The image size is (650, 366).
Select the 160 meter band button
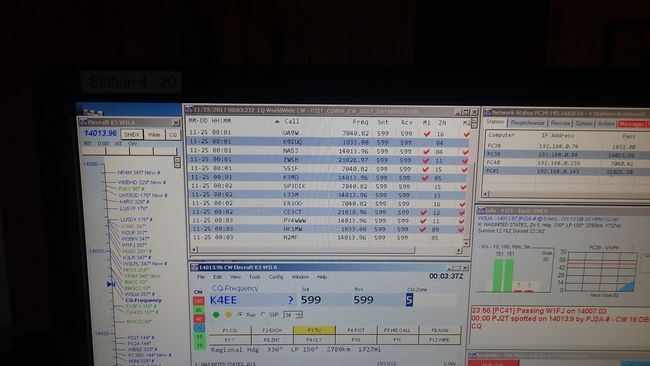pos(199,301)
